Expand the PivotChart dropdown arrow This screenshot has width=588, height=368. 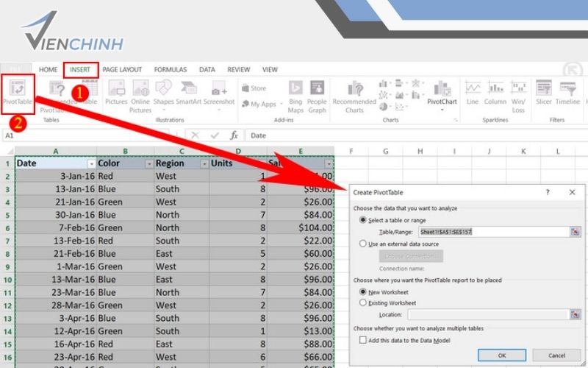(442, 110)
